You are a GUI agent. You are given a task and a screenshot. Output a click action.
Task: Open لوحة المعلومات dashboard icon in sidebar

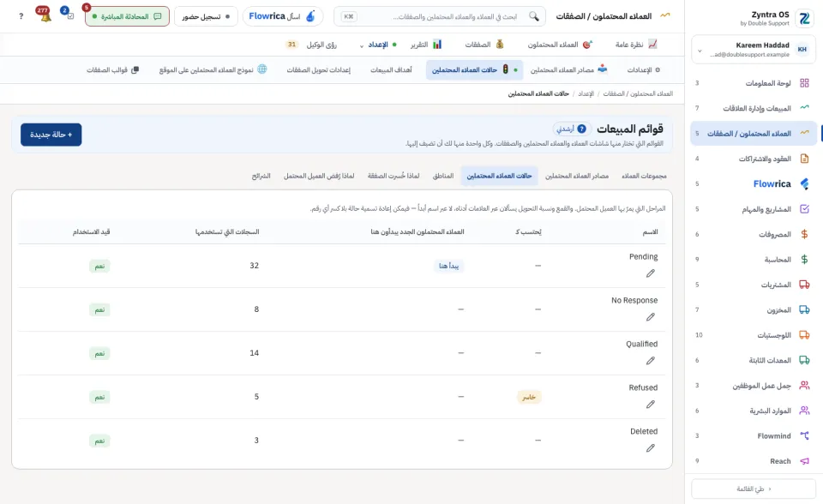pos(804,83)
